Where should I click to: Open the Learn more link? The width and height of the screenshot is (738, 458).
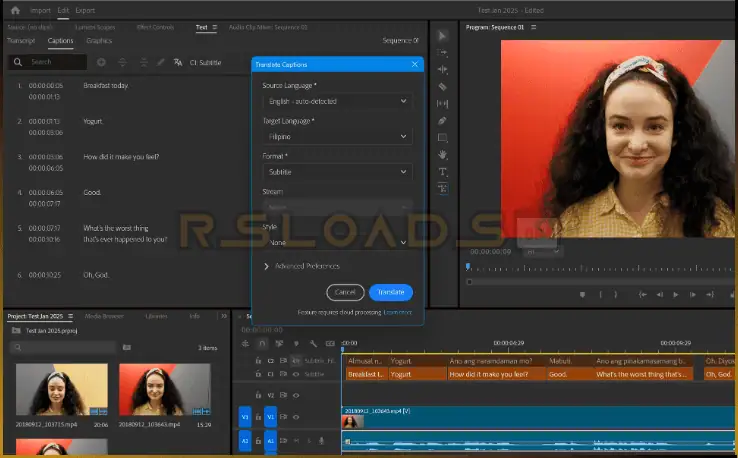coord(398,312)
